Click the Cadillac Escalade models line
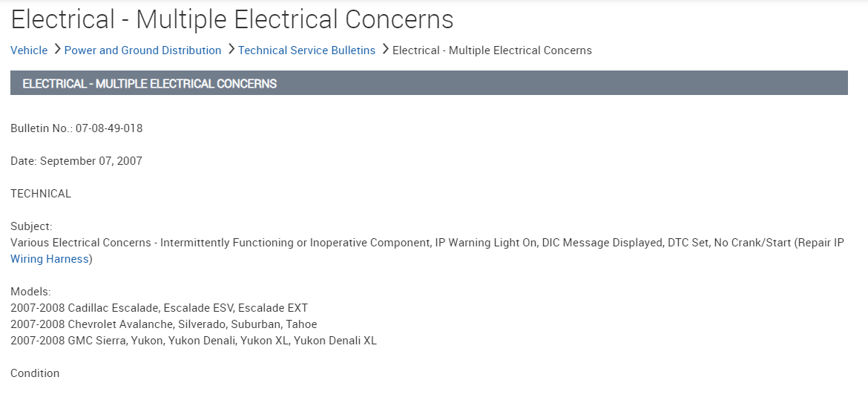Screen dimensions: 868x403 point(159,308)
